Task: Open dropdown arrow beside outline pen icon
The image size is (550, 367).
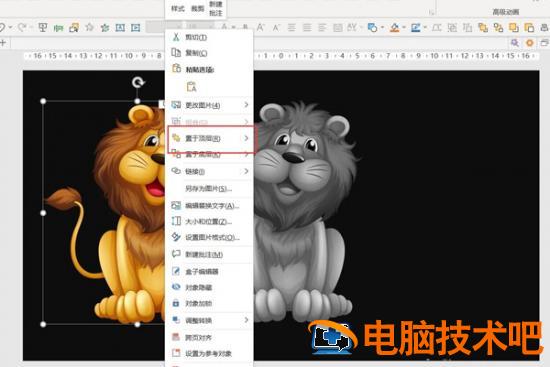Action: pyautogui.click(x=425, y=27)
